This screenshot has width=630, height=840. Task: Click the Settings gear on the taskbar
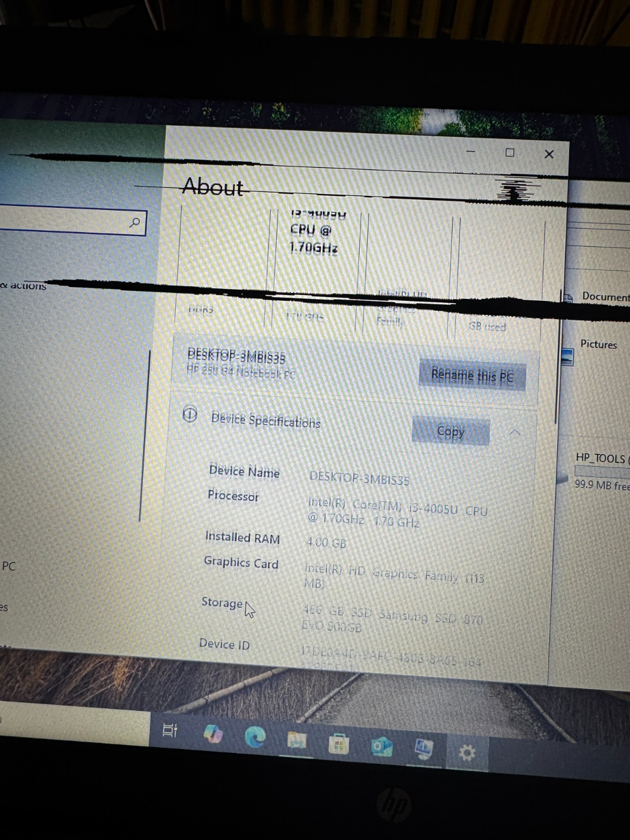tap(467, 753)
